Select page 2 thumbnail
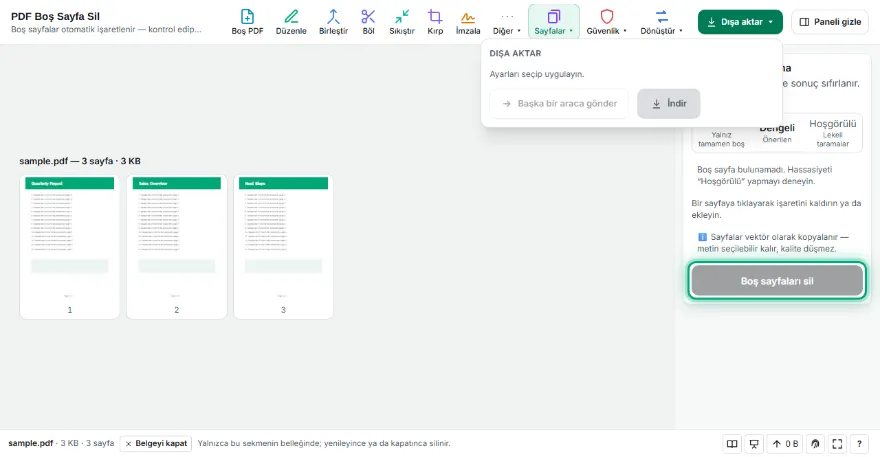This screenshot has width=880, height=457. click(x=177, y=246)
